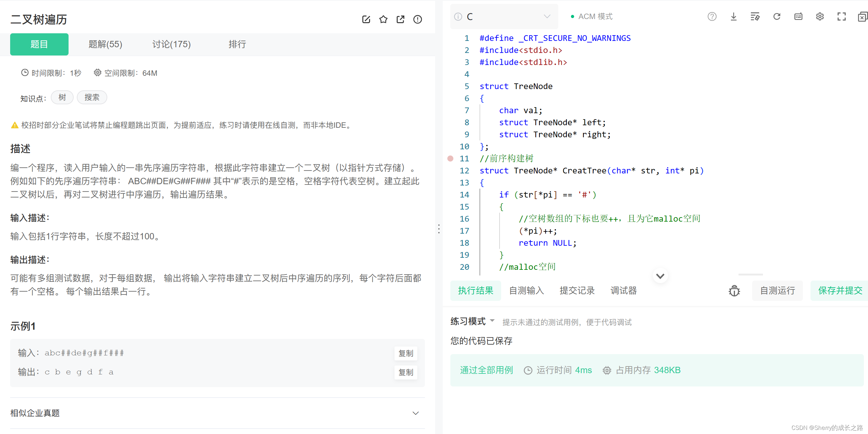Click #include<stdlib.h> on line 3
Image resolution: width=868 pixels, height=434 pixels.
click(x=523, y=62)
